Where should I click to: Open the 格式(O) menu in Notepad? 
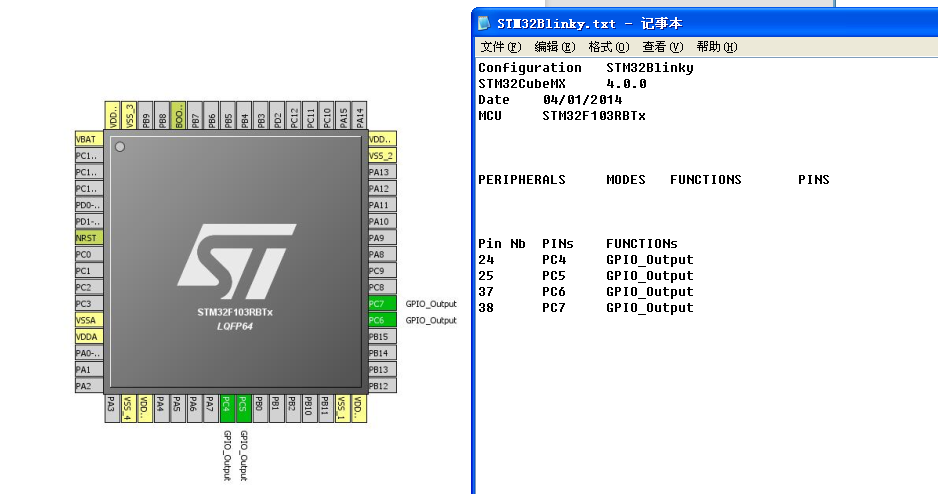608,47
